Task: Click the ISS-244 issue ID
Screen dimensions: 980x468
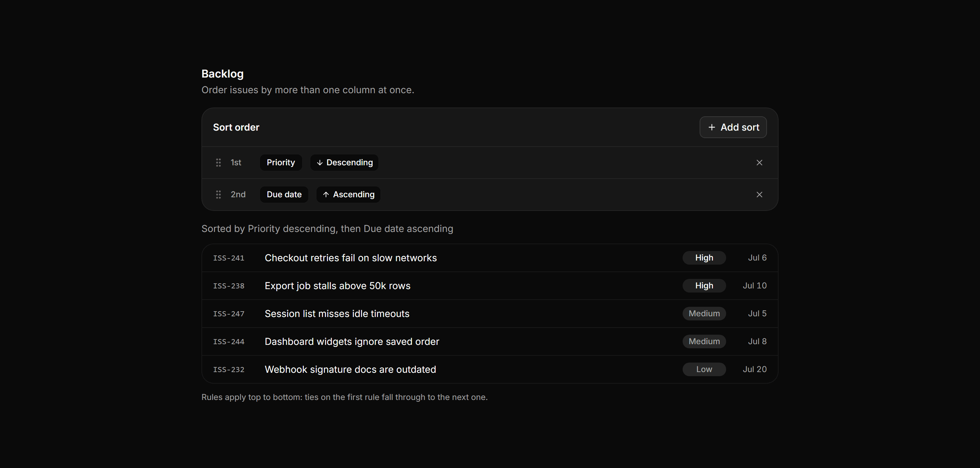Action: pos(229,342)
